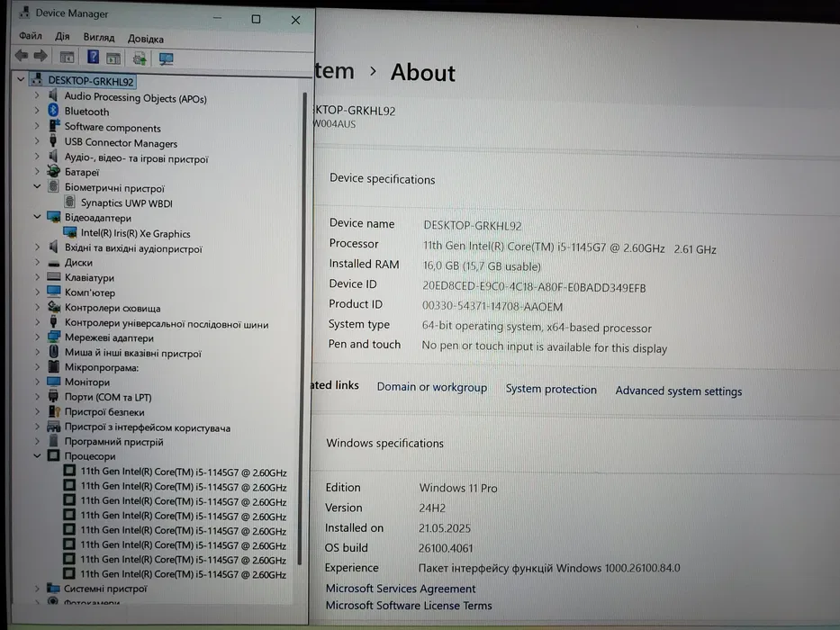Select the Батареї battery icon

(53, 171)
